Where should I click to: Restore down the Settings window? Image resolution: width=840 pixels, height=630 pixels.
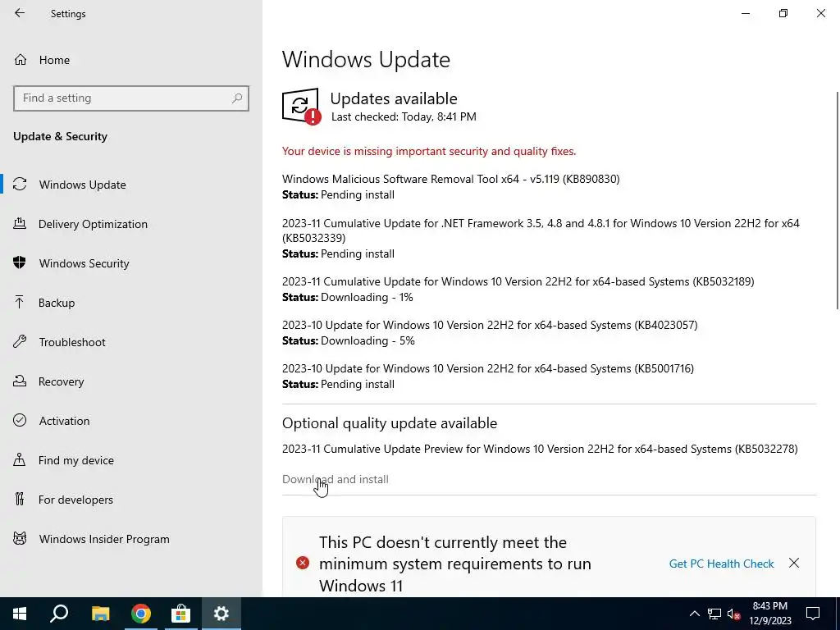coord(783,13)
